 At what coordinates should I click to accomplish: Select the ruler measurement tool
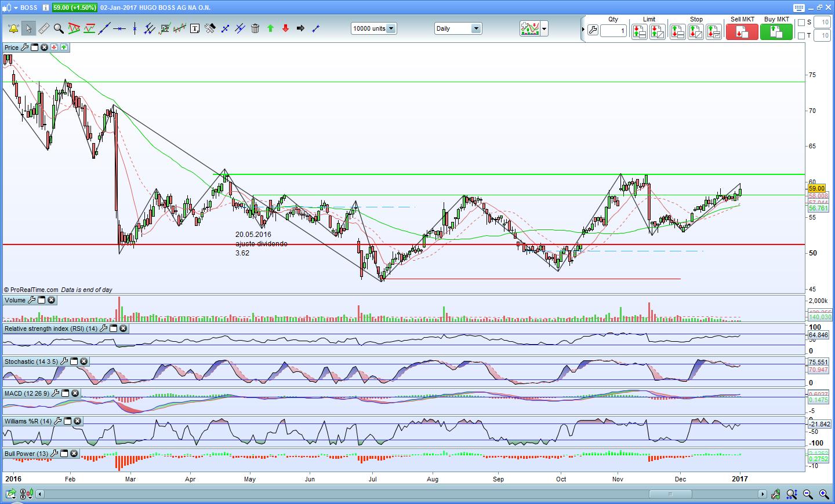[x=43, y=28]
